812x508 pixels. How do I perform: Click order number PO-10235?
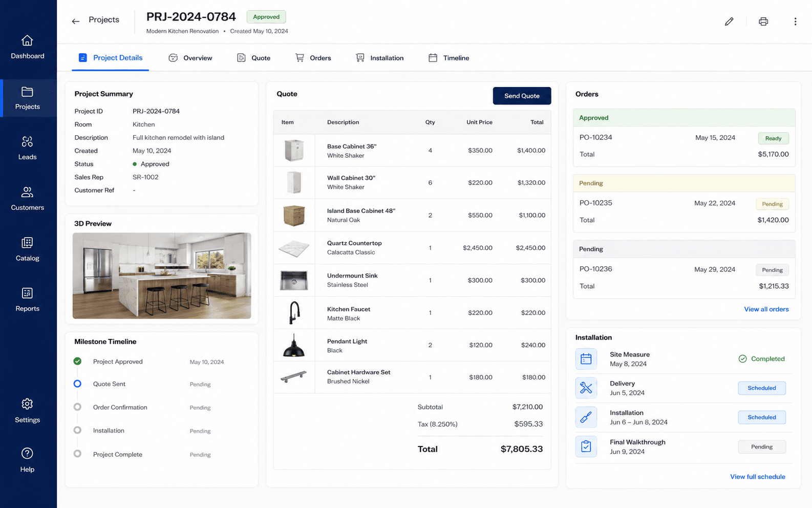(595, 203)
